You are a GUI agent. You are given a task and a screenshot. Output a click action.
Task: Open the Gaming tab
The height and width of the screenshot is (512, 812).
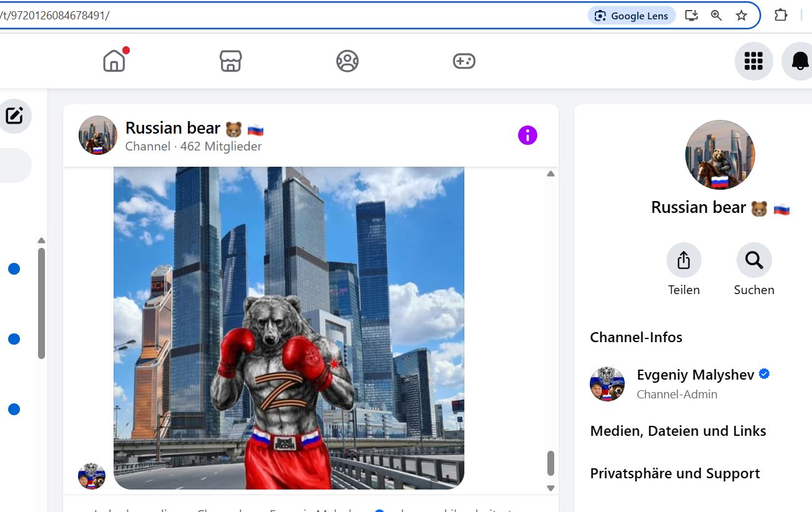464,61
